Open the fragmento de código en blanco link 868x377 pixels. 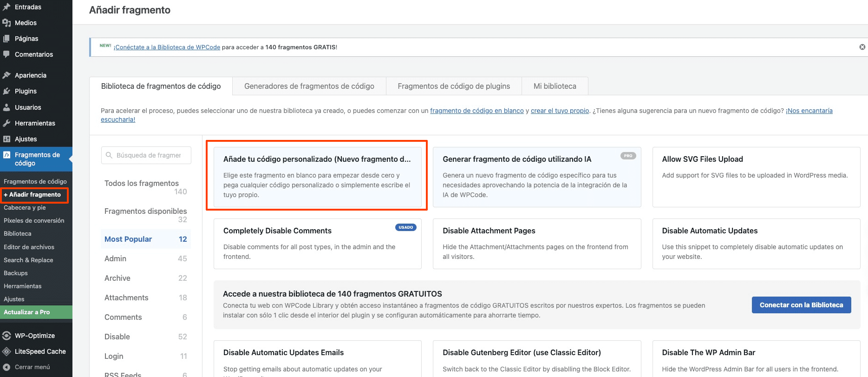476,111
